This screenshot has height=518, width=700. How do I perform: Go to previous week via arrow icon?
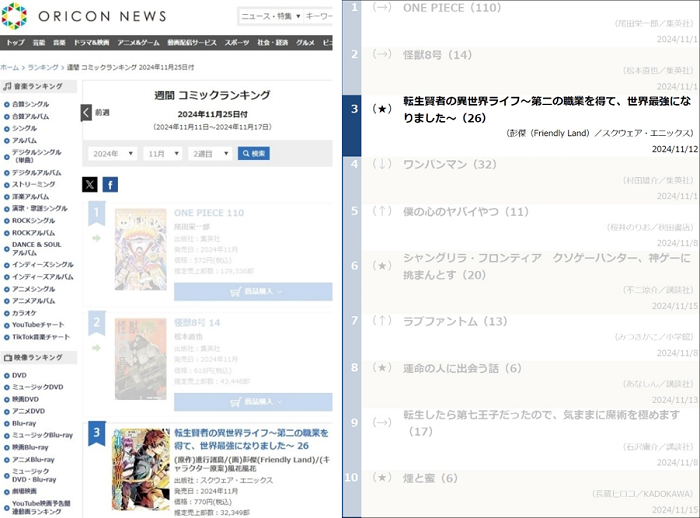click(x=87, y=113)
